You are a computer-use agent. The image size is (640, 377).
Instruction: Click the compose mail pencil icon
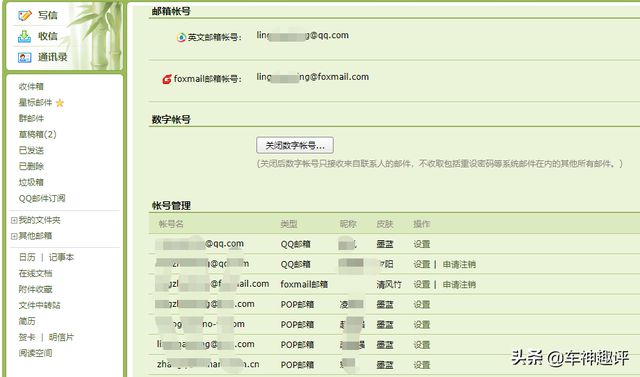point(25,16)
